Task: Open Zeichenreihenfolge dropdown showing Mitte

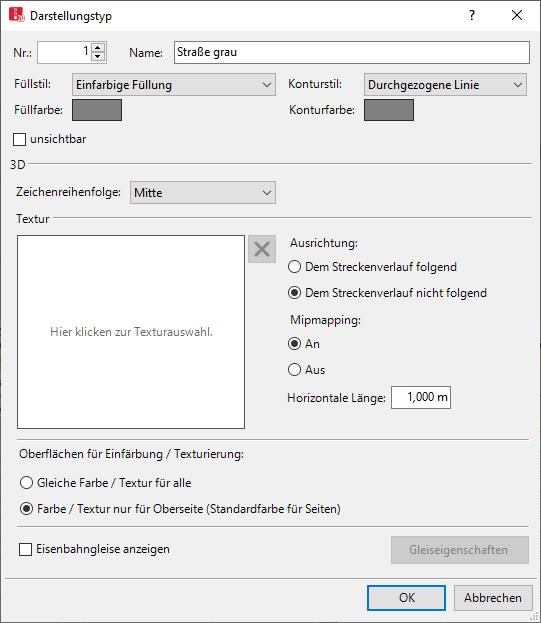Action: (x=203, y=193)
